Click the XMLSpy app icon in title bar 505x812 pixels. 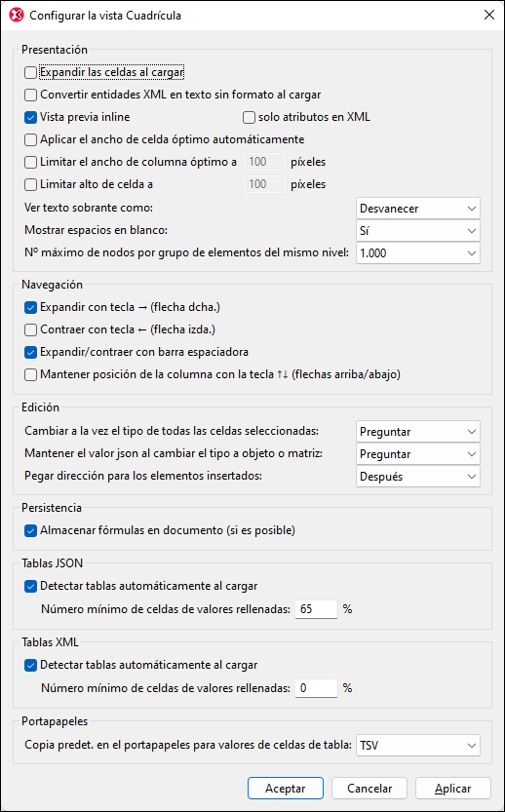pos(17,15)
